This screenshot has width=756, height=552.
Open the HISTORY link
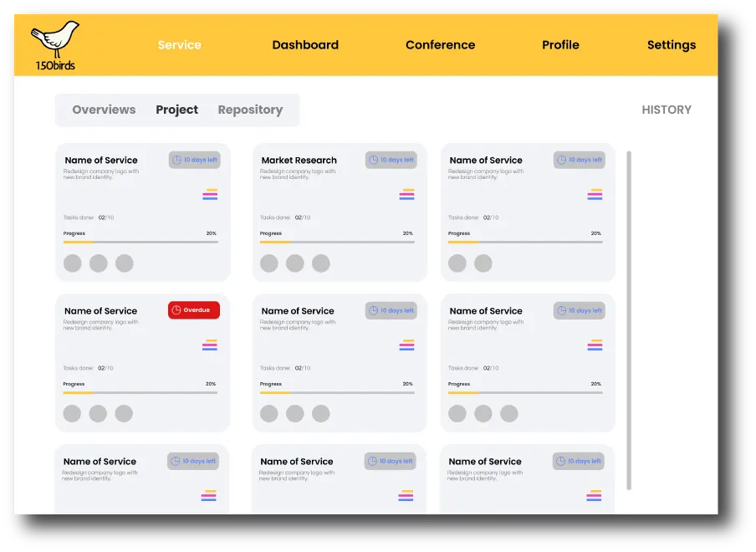(x=667, y=110)
